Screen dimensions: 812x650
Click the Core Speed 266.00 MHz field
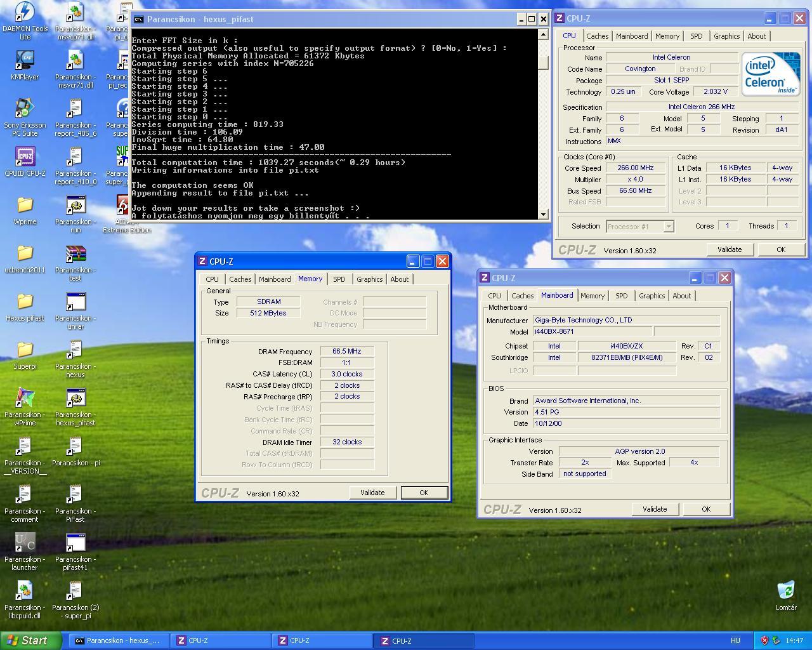635,168
